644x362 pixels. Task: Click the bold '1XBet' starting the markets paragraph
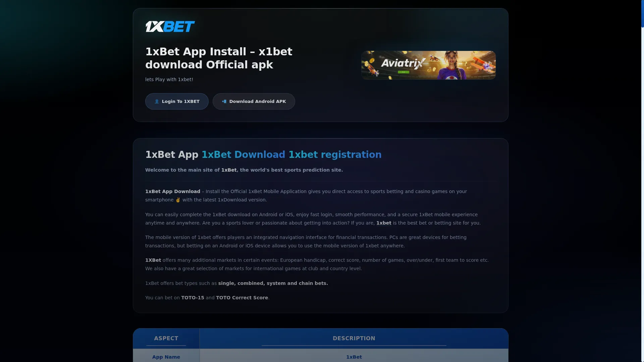click(153, 260)
